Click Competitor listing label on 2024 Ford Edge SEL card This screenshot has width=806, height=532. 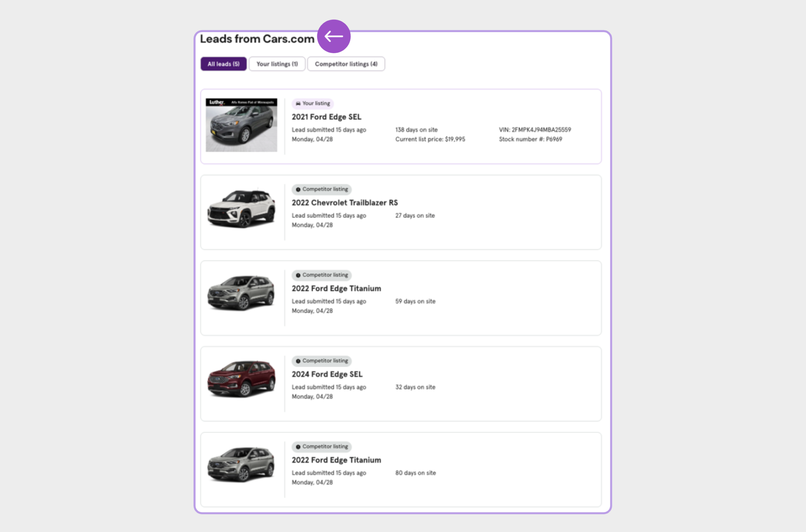[x=325, y=361]
